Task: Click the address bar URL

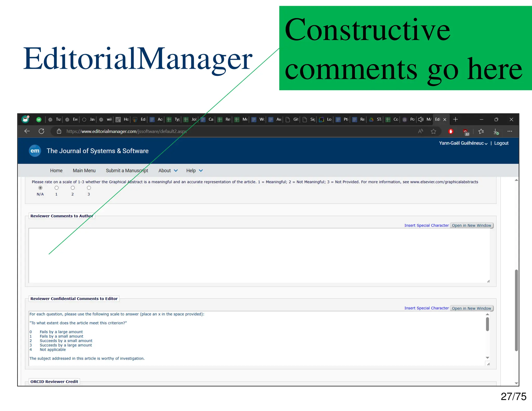Action: click(127, 131)
